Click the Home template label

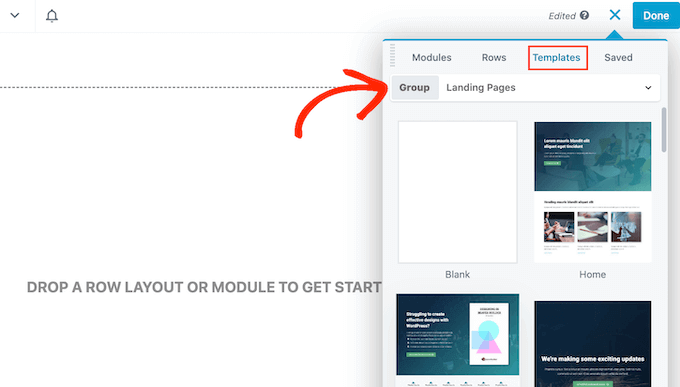point(592,275)
